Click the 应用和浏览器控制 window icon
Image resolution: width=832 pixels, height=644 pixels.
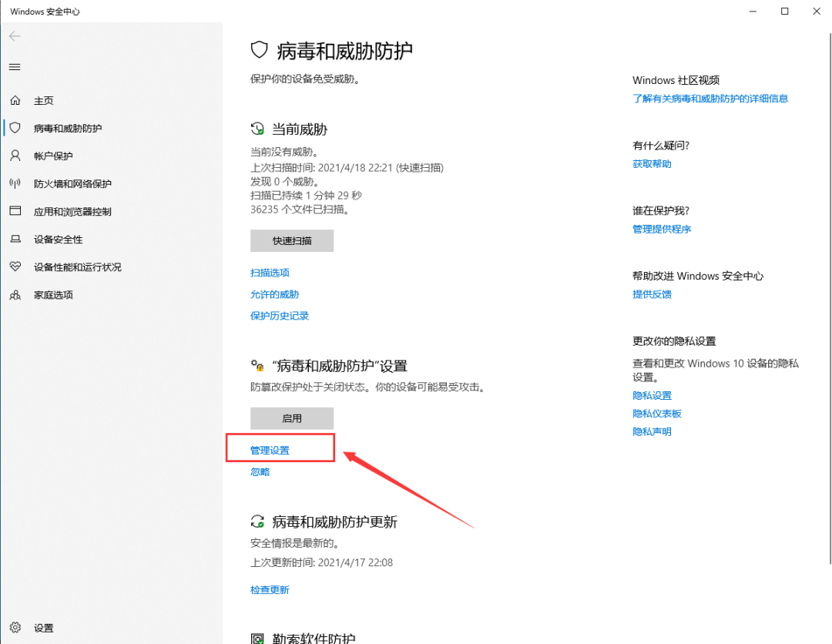15,211
